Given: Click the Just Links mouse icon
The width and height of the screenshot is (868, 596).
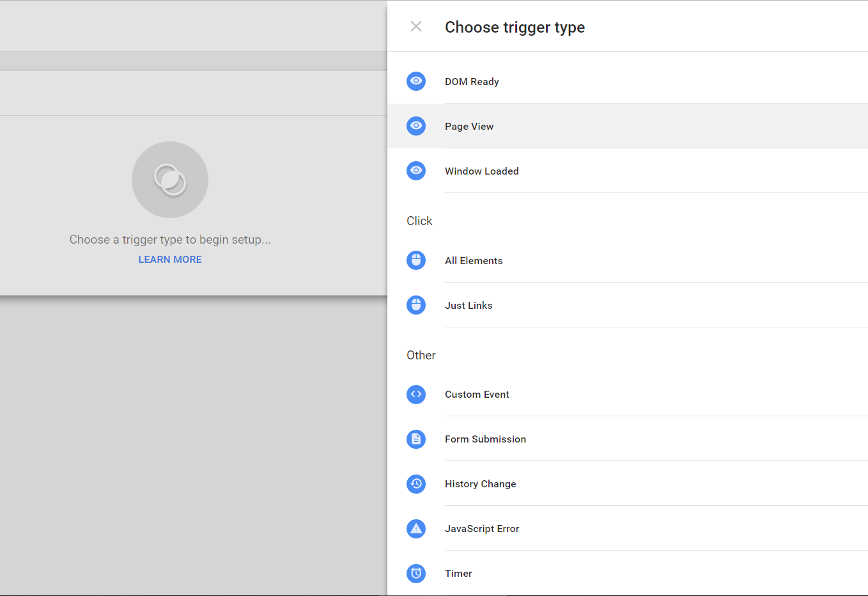Looking at the screenshot, I should 416,305.
